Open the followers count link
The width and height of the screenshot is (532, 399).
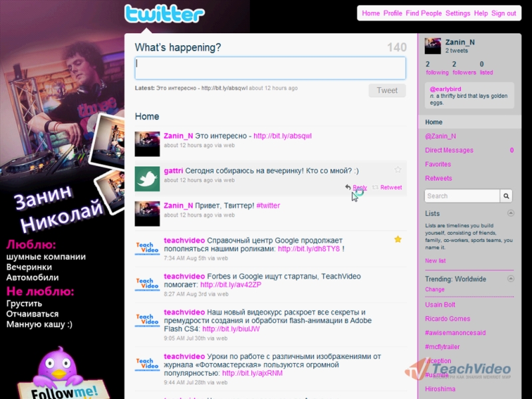464,68
